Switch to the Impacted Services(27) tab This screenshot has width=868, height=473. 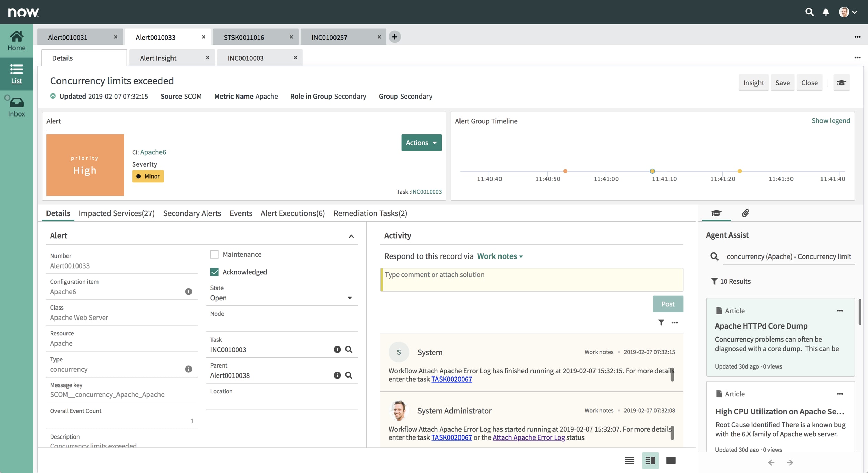(116, 213)
